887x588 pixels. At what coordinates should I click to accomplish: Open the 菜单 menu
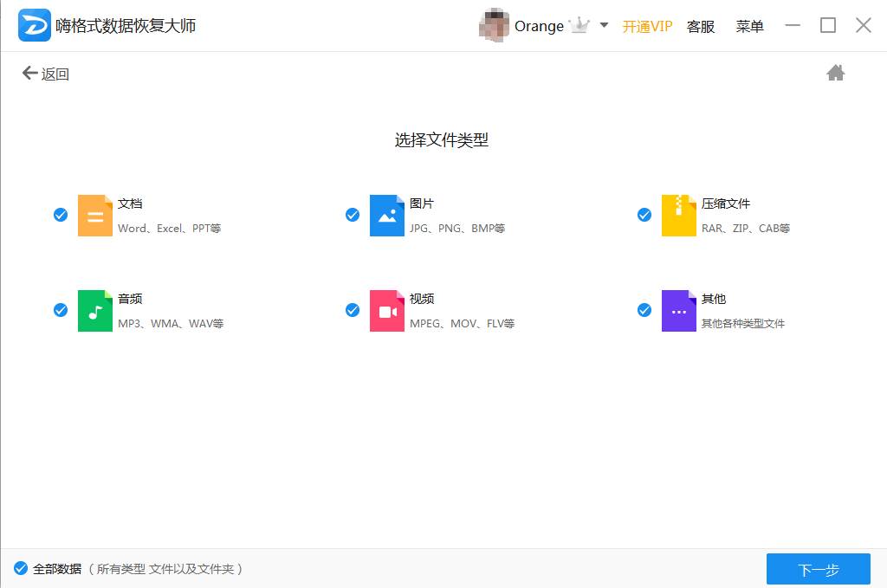point(749,26)
